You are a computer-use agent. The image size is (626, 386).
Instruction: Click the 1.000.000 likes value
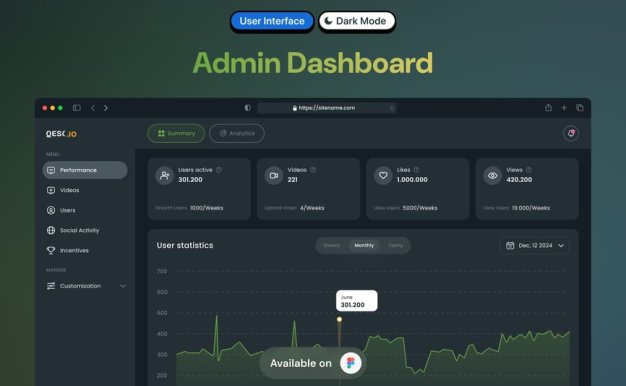412,180
